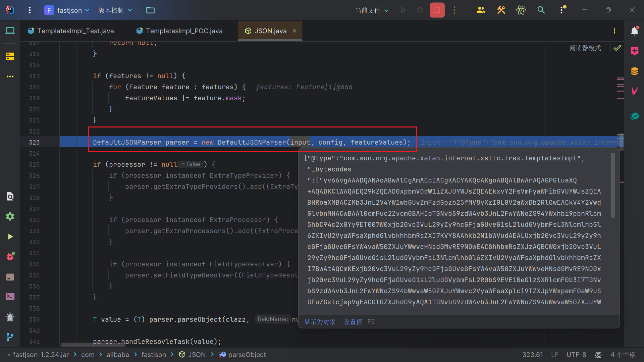Click the parseObject method breadcrumb
The width and height of the screenshot is (644, 362).
(242, 355)
